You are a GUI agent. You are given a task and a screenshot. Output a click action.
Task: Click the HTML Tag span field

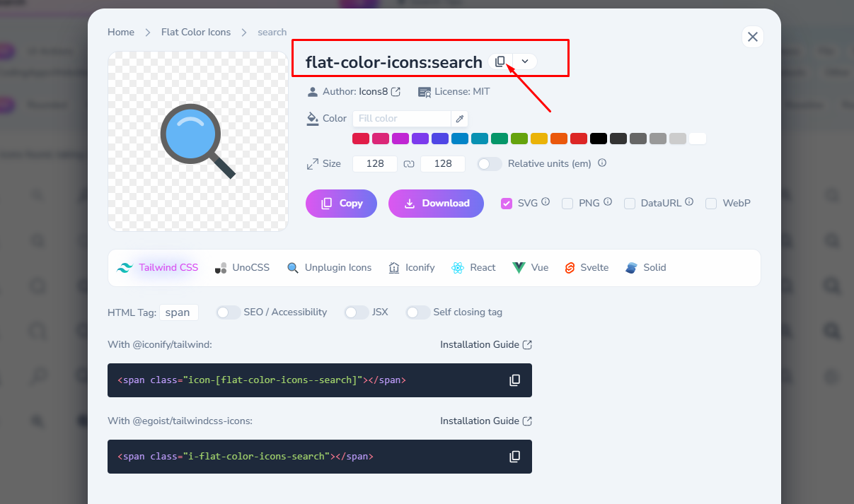(x=179, y=312)
